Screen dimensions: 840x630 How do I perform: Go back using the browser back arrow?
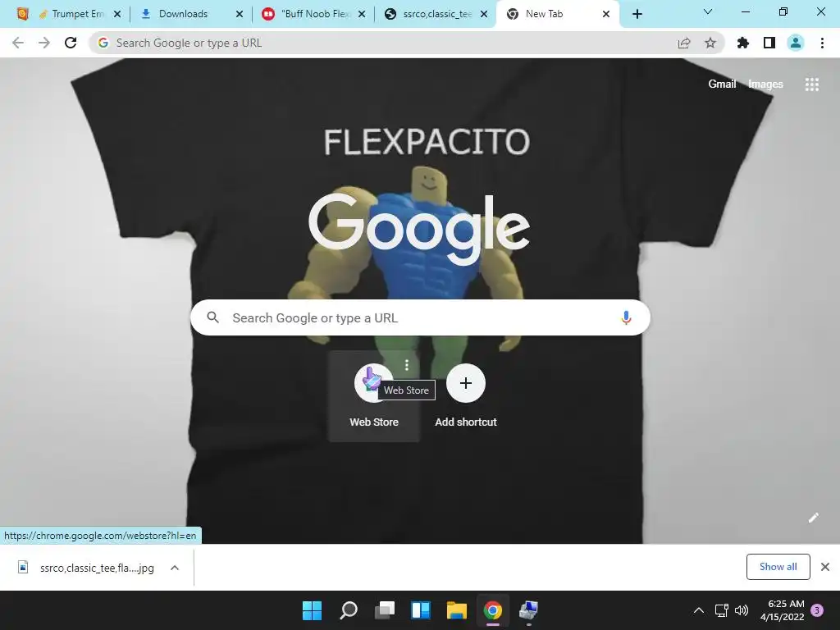click(x=18, y=43)
